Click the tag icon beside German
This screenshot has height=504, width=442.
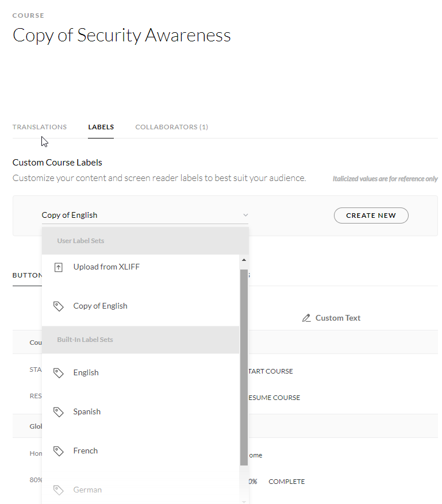[x=58, y=490]
